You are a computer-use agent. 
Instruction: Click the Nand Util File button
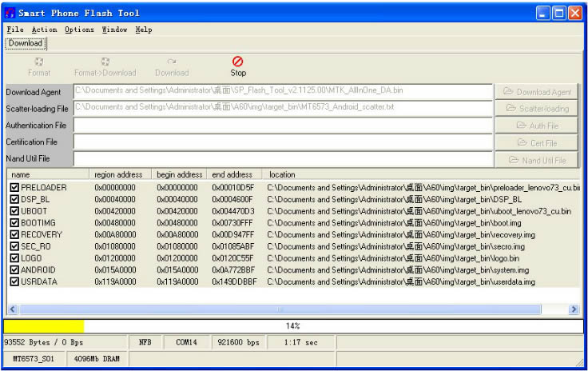pyautogui.click(x=536, y=159)
